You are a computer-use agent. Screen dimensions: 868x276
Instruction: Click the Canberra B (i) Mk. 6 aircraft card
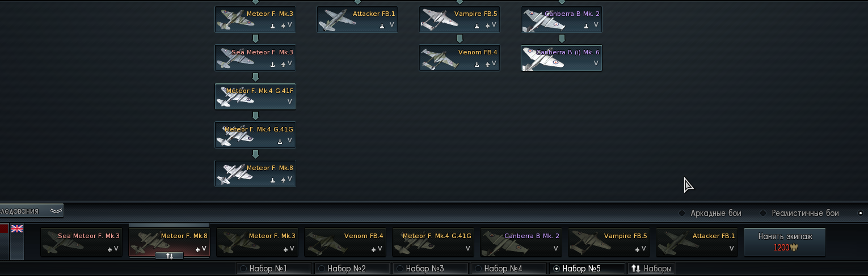coord(562,58)
